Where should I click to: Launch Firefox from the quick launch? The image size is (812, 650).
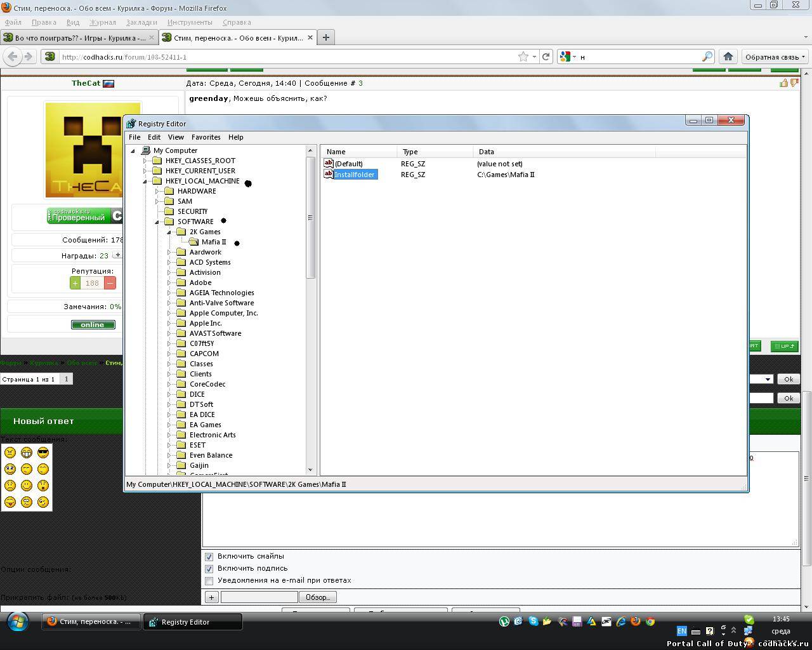pos(636,621)
